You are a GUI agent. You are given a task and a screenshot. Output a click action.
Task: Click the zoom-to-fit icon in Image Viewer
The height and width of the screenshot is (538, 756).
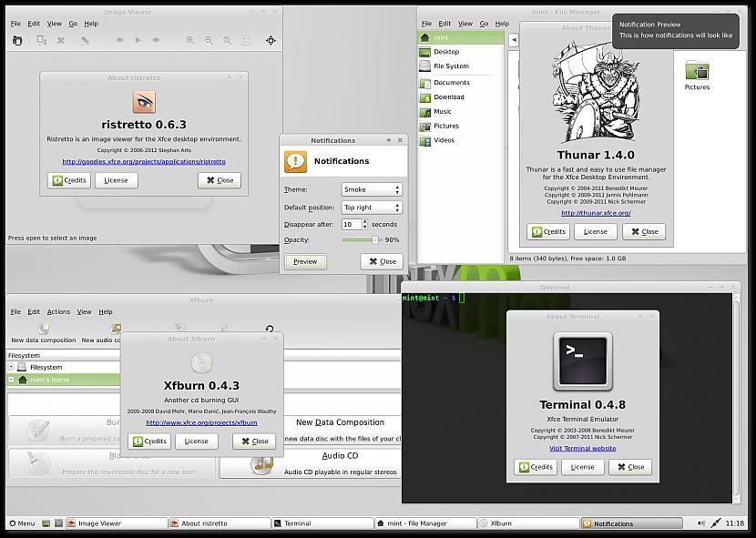tap(246, 40)
